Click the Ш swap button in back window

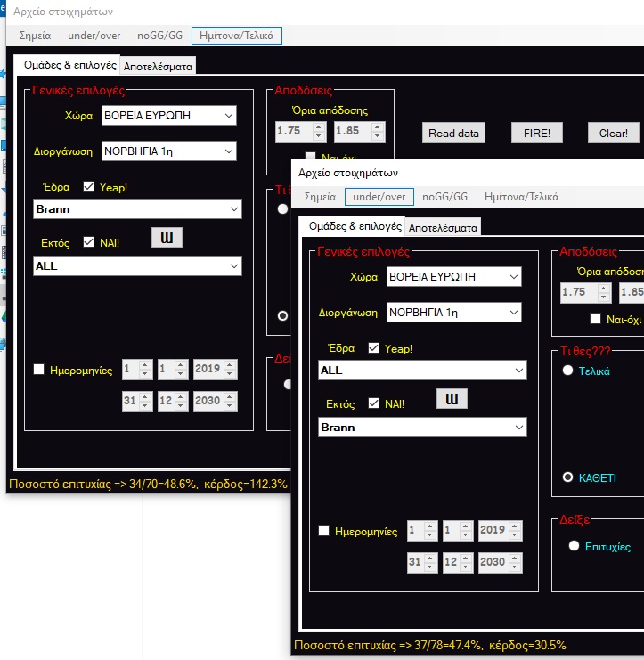tap(166, 237)
